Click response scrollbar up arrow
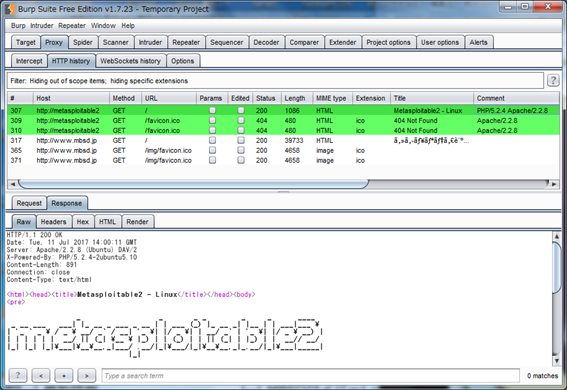567x390 pixels. coord(557,236)
